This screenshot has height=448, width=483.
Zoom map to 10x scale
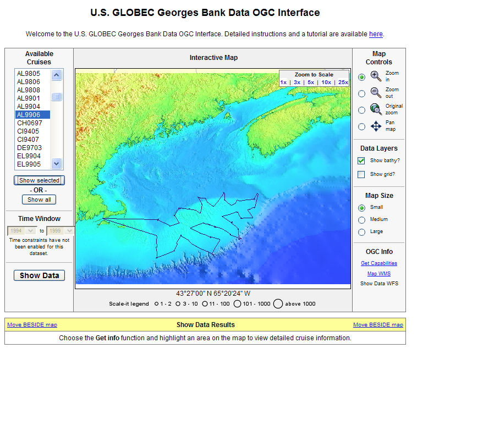click(326, 82)
